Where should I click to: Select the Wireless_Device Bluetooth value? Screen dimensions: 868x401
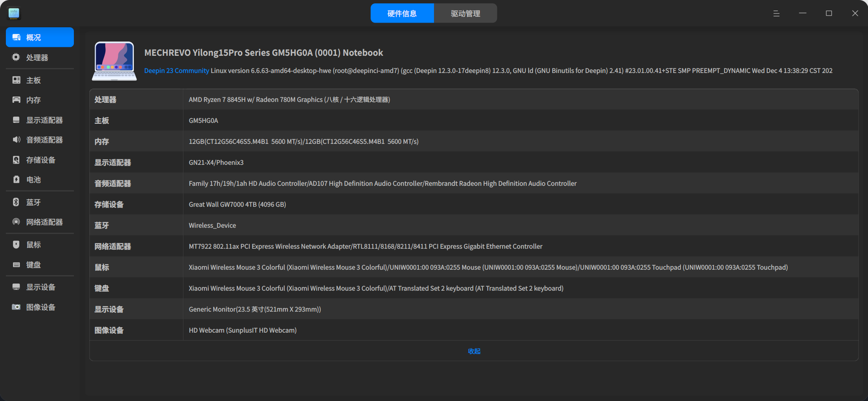(x=212, y=225)
